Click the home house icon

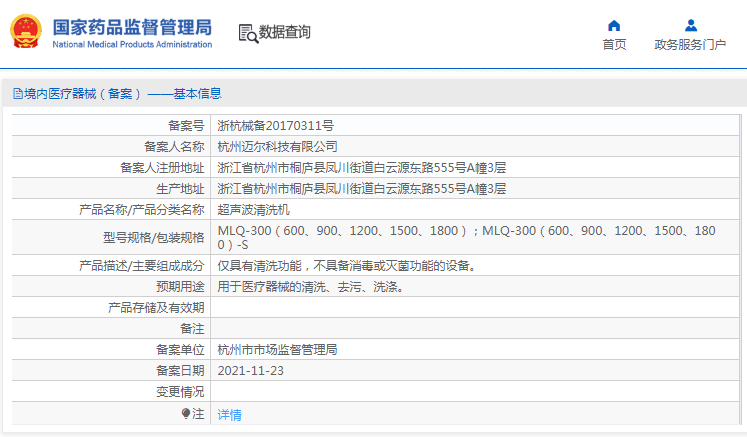tap(614, 25)
